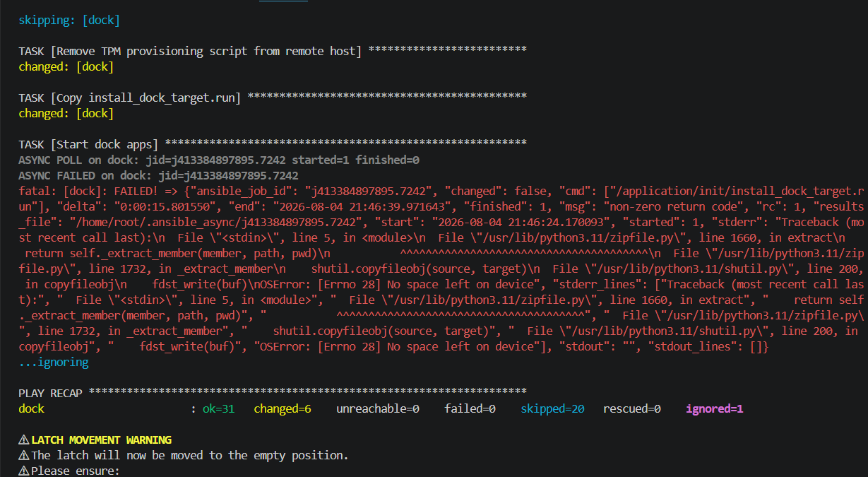Screen dimensions: 868x477
Task: Click "skipped=20" in the play recap
Action: coord(552,408)
